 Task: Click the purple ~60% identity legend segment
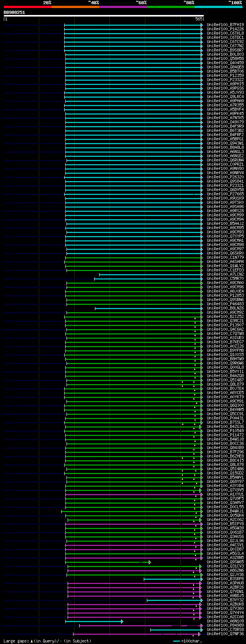point(123,7)
